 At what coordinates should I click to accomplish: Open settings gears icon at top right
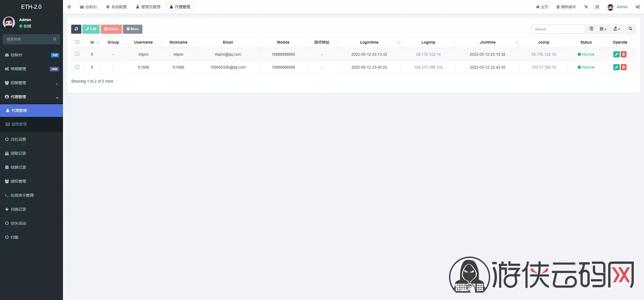[638, 7]
